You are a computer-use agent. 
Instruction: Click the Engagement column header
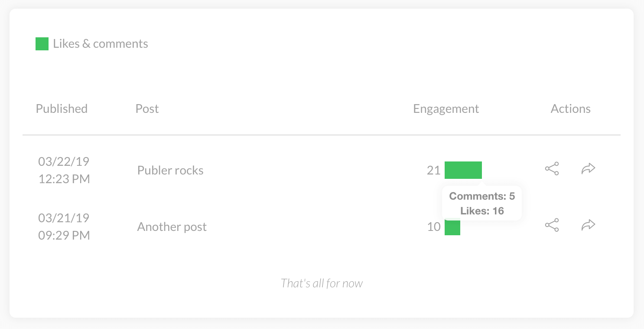pos(446,109)
